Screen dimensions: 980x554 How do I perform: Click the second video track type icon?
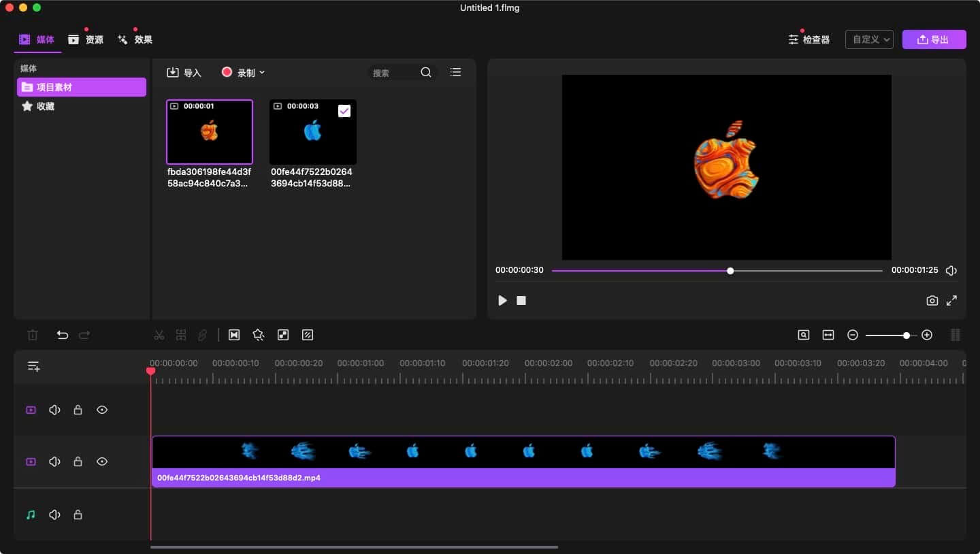31,461
